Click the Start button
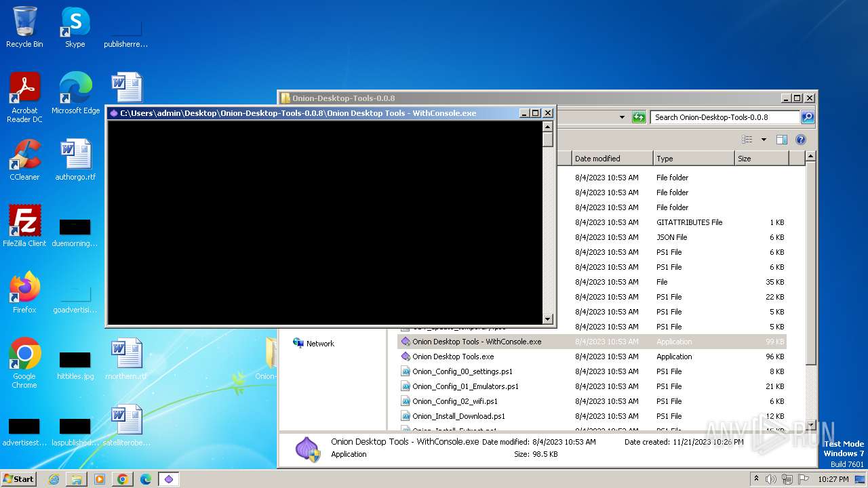 coord(19,479)
